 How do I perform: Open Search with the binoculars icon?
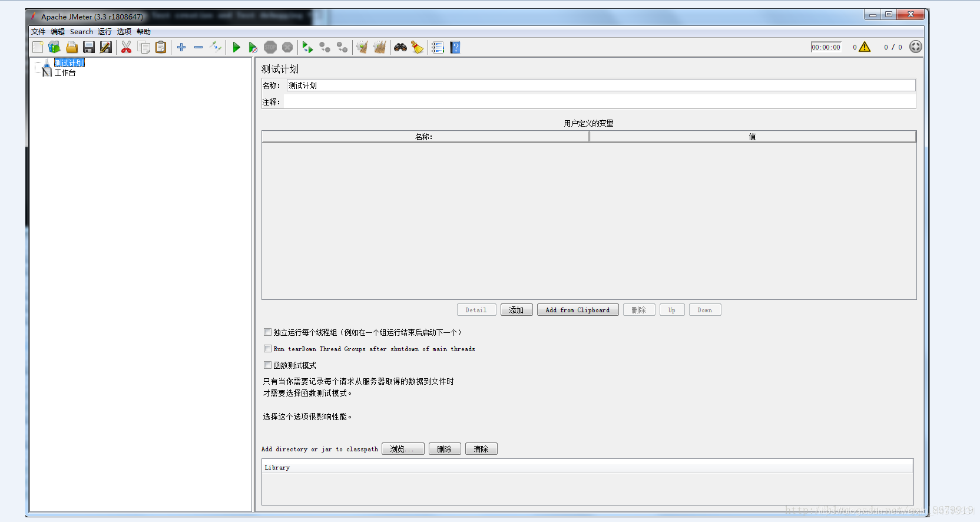pos(400,47)
